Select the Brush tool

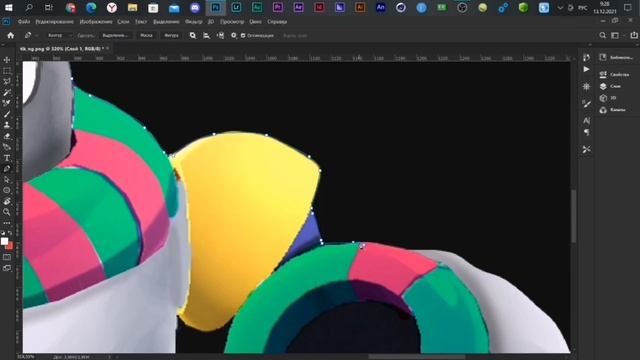coord(7,114)
